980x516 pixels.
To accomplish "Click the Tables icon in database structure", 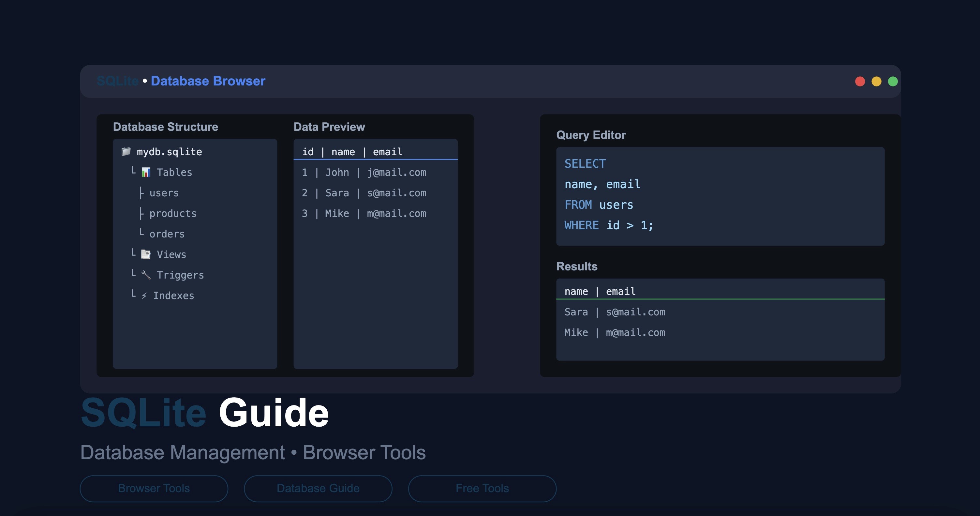I will 144,172.
